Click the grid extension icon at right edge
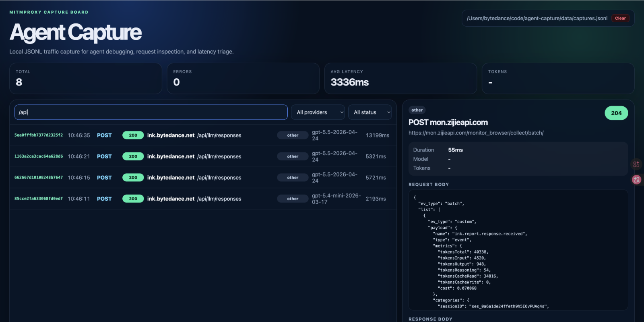 [x=636, y=164]
